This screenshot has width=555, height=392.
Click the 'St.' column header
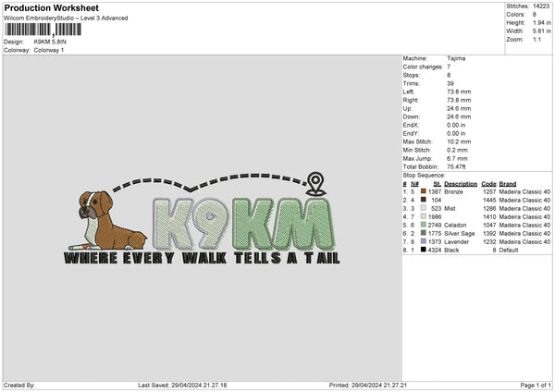pos(438,184)
